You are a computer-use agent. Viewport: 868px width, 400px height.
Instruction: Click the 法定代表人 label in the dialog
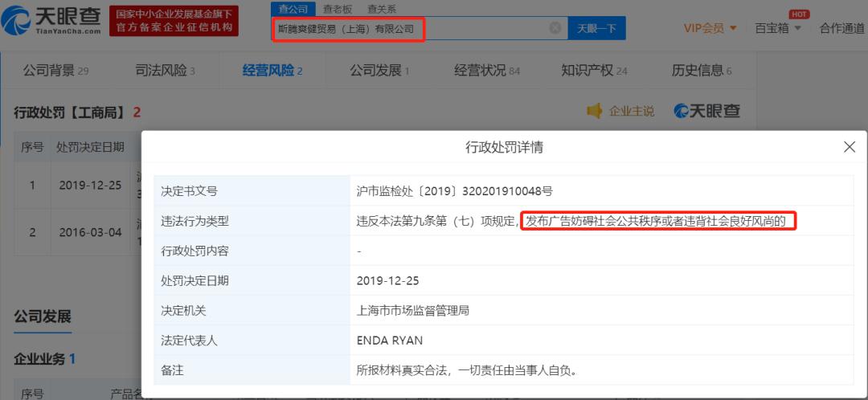pyautogui.click(x=189, y=341)
